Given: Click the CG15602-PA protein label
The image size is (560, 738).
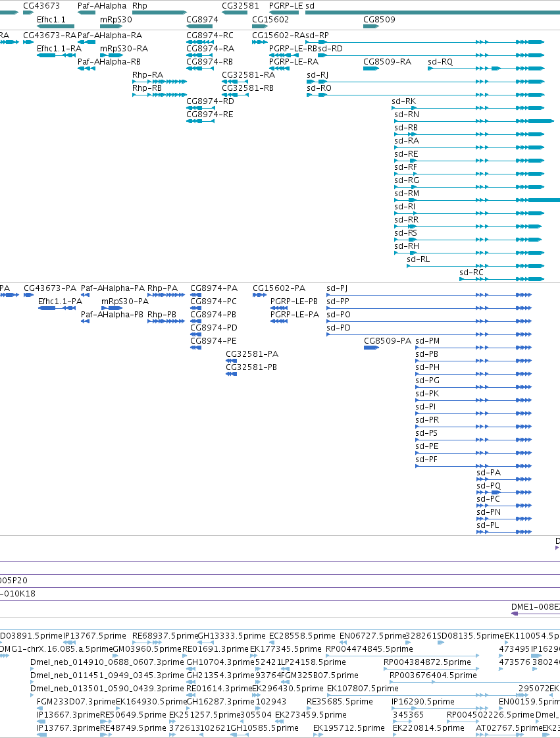Looking at the screenshot, I should point(279,288).
